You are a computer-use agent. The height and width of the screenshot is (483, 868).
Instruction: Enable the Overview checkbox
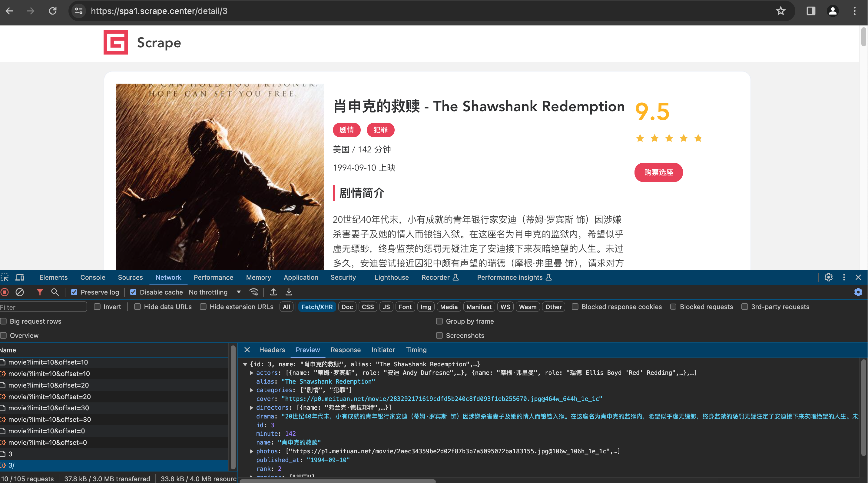[3, 336]
